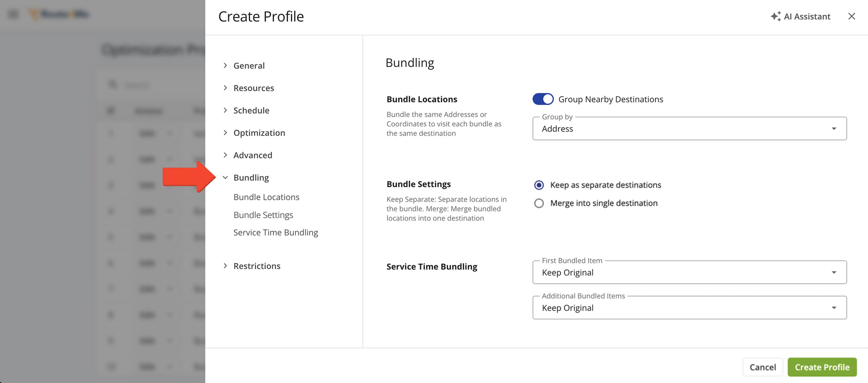Expand the Optimization section chevron
Image resolution: width=868 pixels, height=383 pixels.
[225, 133]
